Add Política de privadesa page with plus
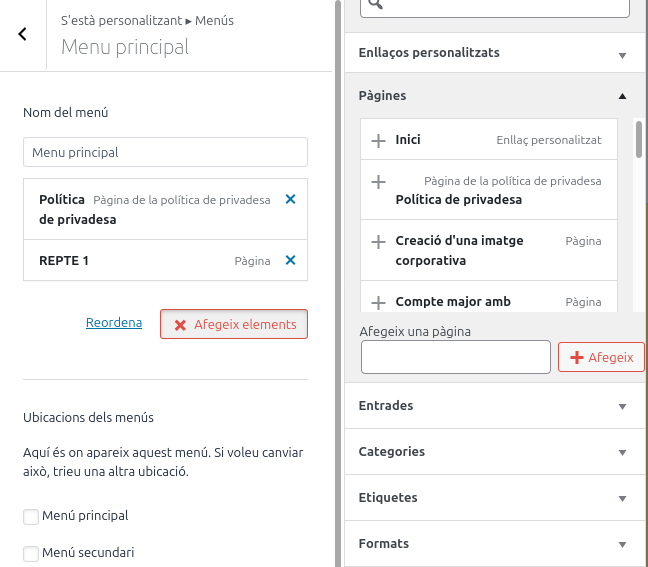 coord(378,182)
